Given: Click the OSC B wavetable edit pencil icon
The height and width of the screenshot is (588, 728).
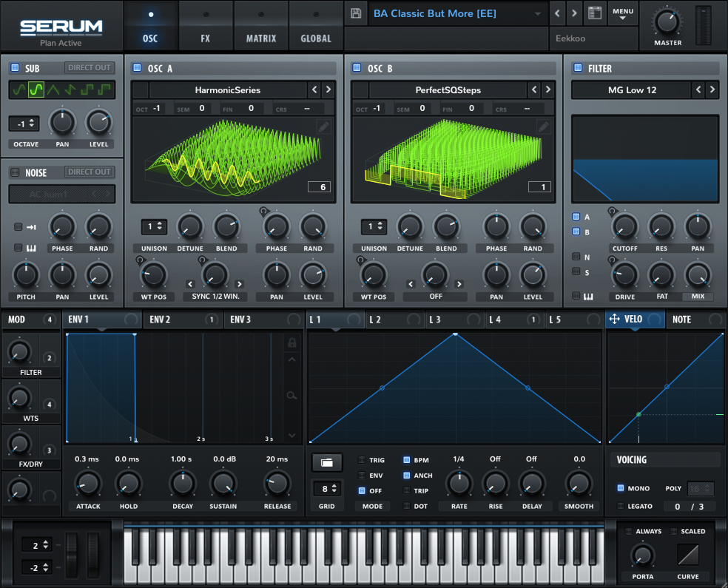Looking at the screenshot, I should 544,127.
